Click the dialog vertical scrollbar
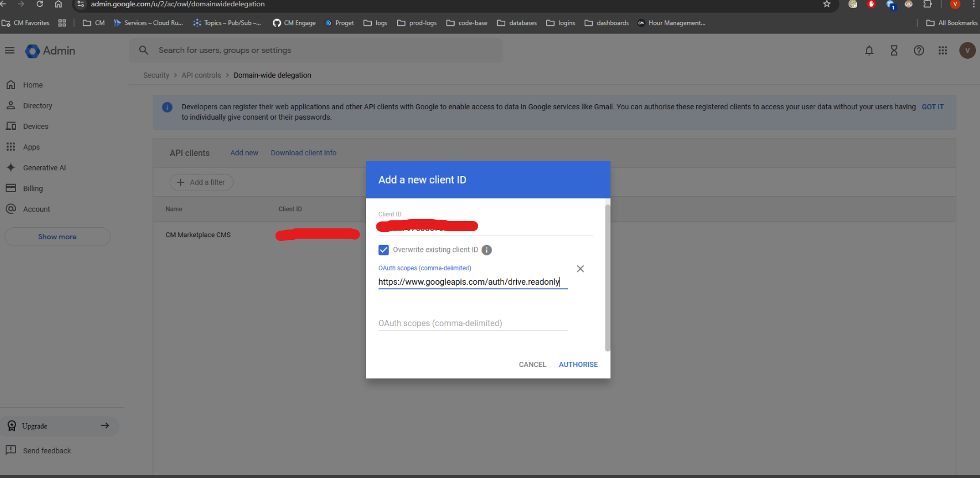Viewport: 980px width, 478px height. click(x=608, y=277)
